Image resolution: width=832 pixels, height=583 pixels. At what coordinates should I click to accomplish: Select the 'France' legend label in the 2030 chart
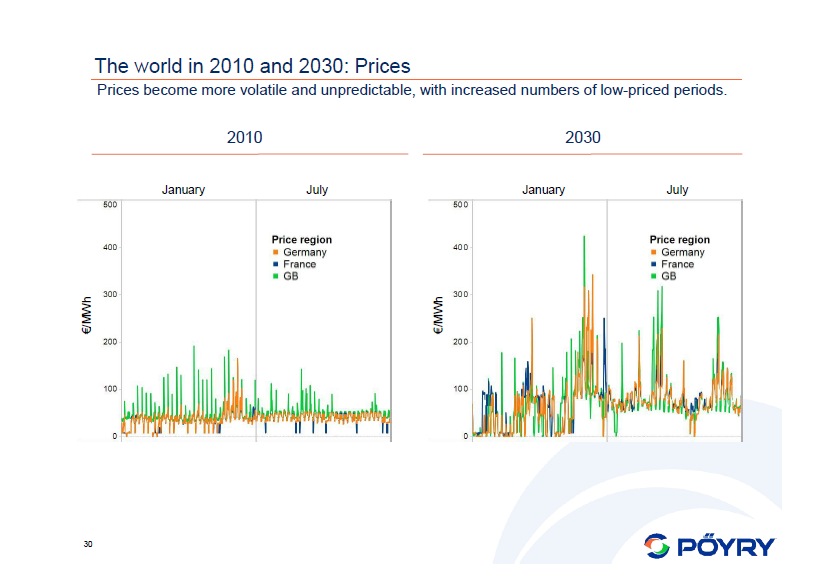point(677,264)
